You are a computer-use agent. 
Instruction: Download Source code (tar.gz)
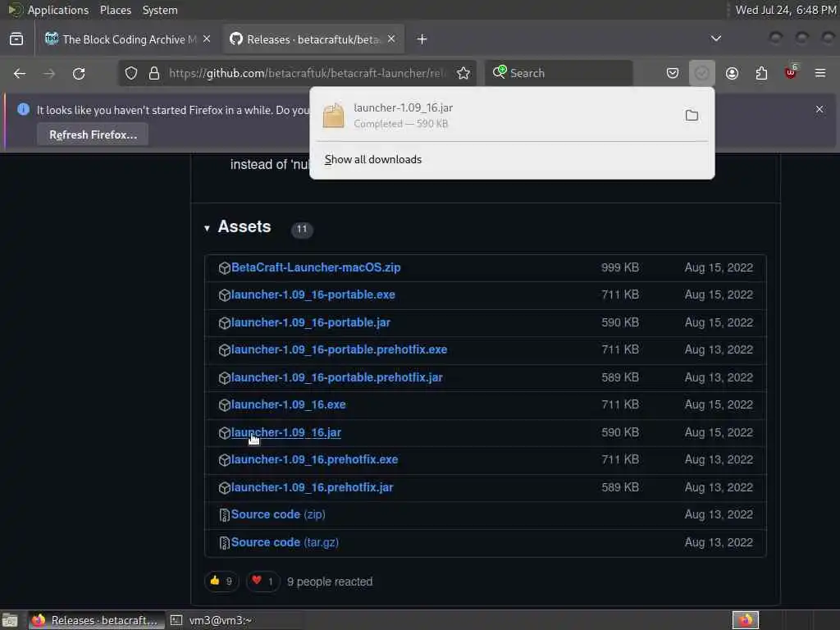pos(285,542)
